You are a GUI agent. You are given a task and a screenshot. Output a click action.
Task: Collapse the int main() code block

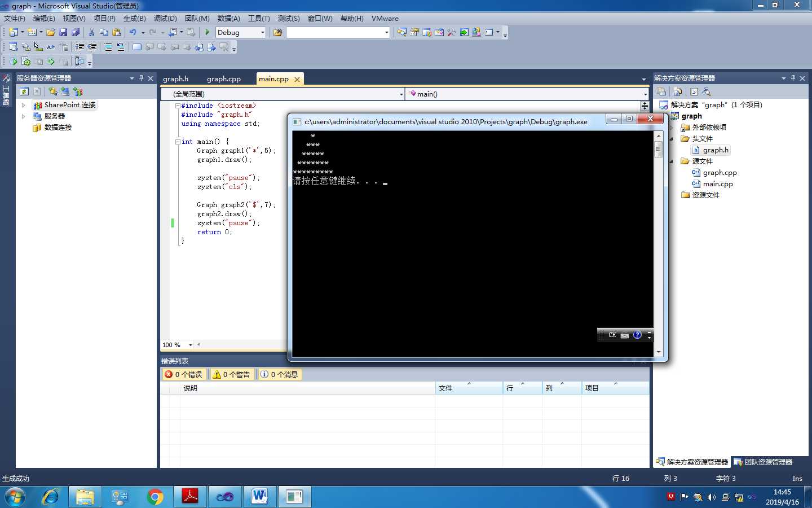point(178,142)
